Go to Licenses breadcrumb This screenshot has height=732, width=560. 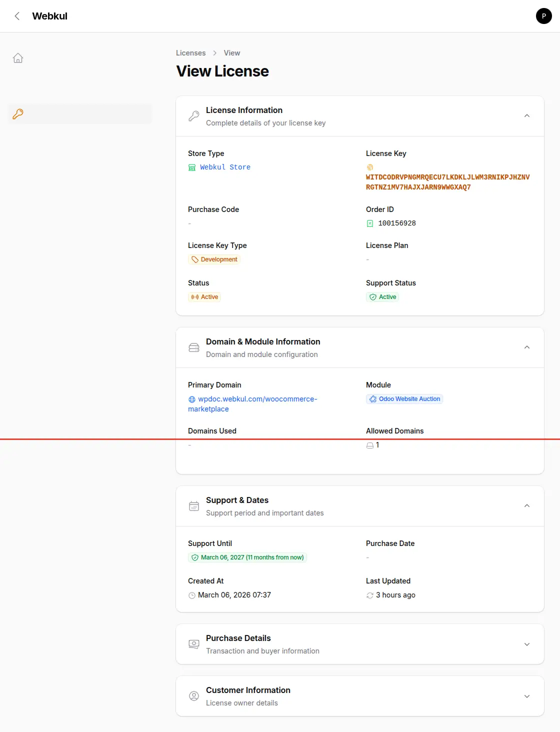point(190,53)
